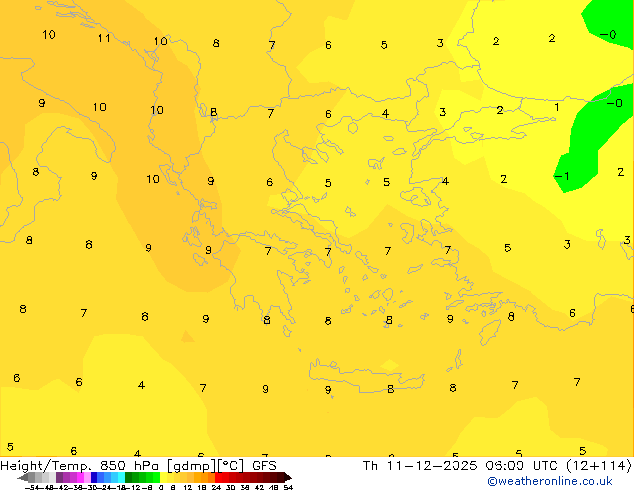Click the temperature value 1 near the green area
This screenshot has height=490, width=634.
tap(557, 107)
